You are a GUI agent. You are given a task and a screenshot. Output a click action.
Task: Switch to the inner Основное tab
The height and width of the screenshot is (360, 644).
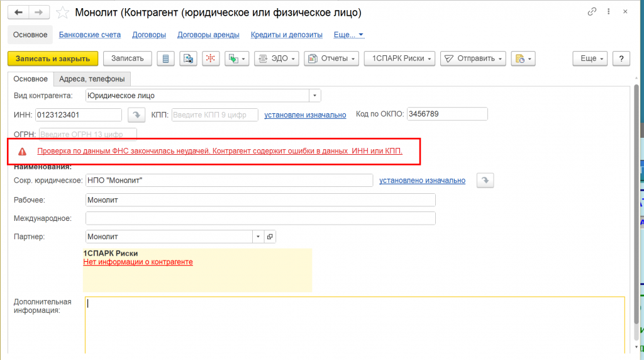pos(30,79)
